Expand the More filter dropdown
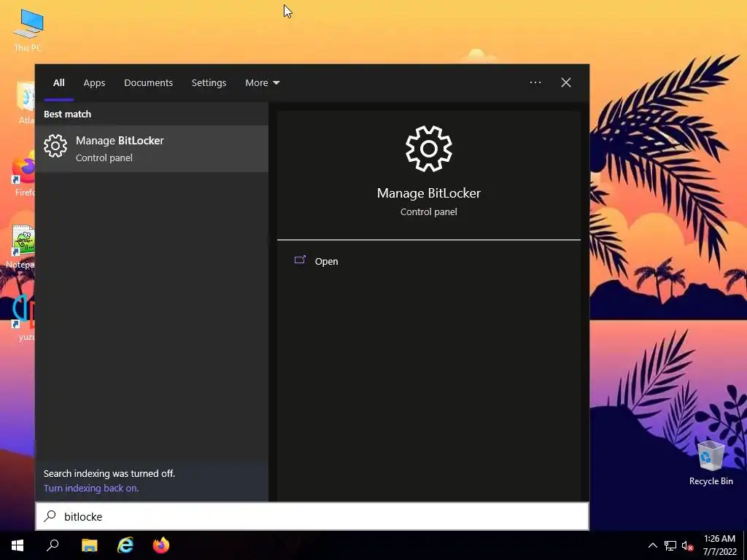 click(262, 83)
